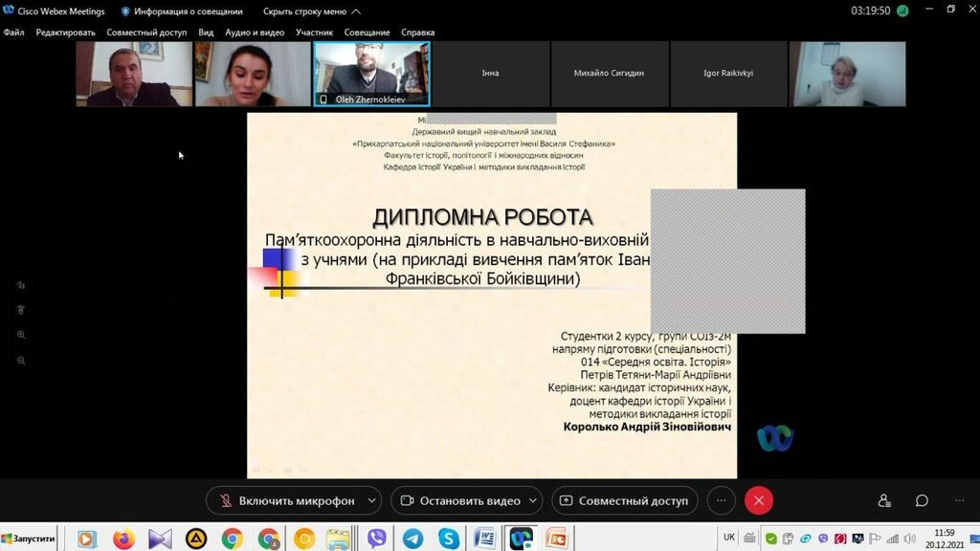Unmute with Включить микрофон button
This screenshot has height=551, width=980.
click(x=286, y=500)
